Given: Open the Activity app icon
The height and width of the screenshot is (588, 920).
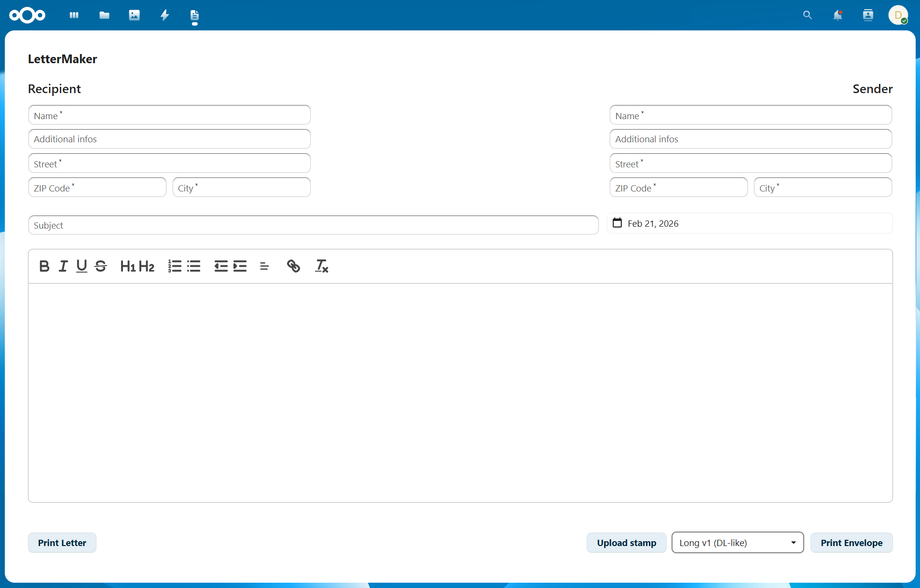Looking at the screenshot, I should [165, 15].
